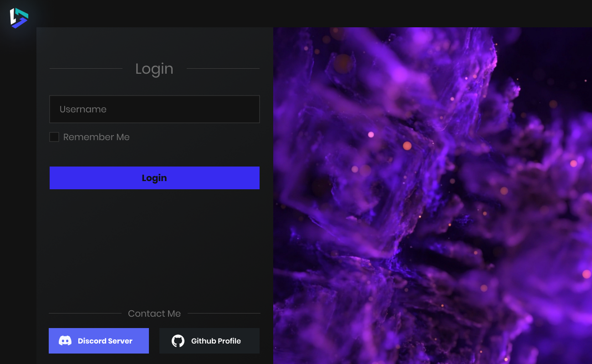Click the Remember Me label text

click(x=97, y=137)
